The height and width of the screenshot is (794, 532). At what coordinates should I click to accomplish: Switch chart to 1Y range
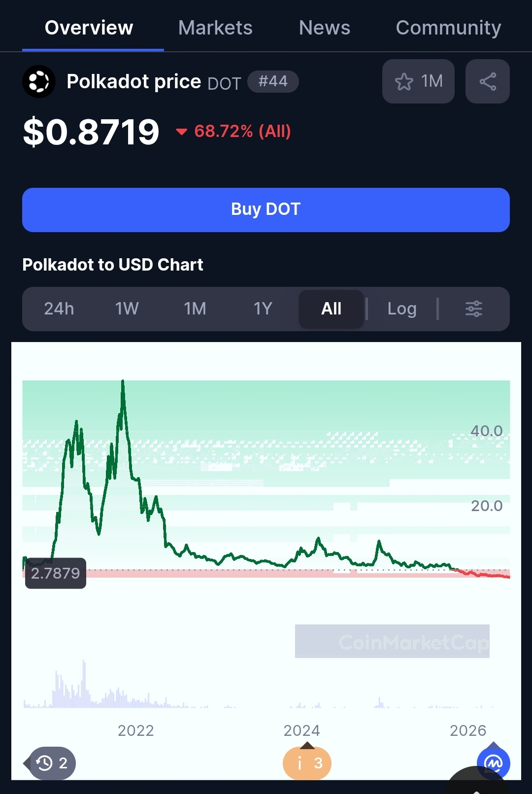(263, 309)
